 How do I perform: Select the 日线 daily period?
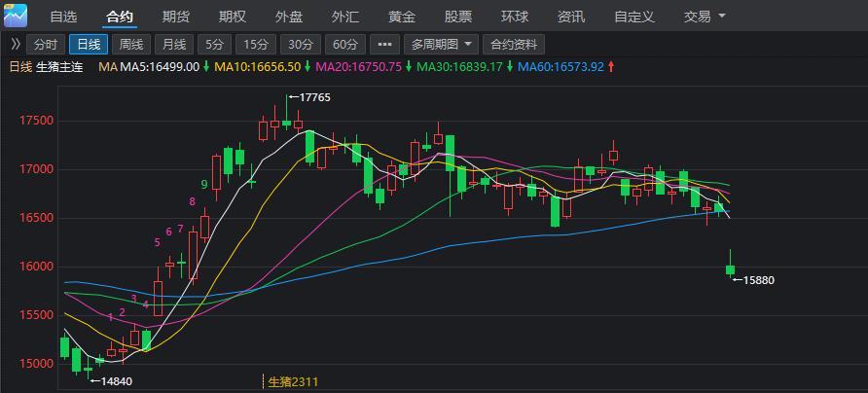89,45
